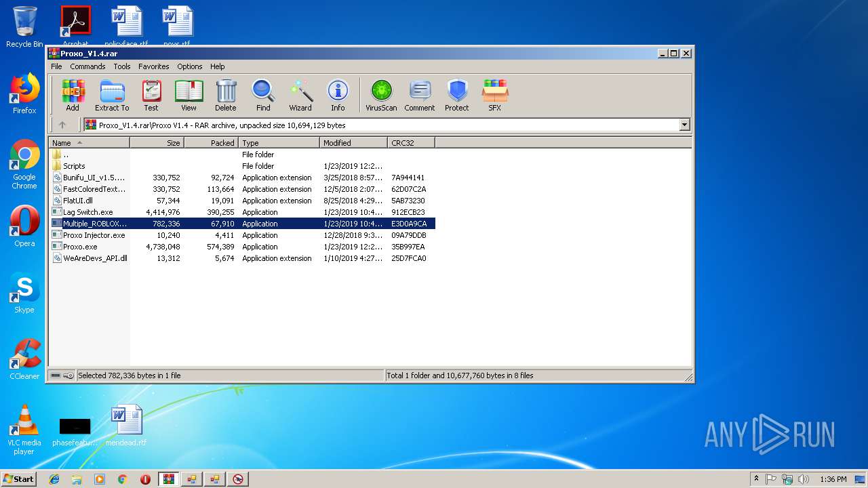Image resolution: width=868 pixels, height=488 pixels.
Task: Open Skype desktop shortcut
Action: tap(24, 293)
